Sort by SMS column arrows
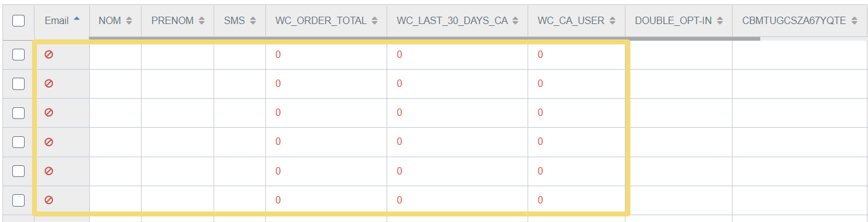The height and width of the screenshot is (222, 868). point(253,21)
